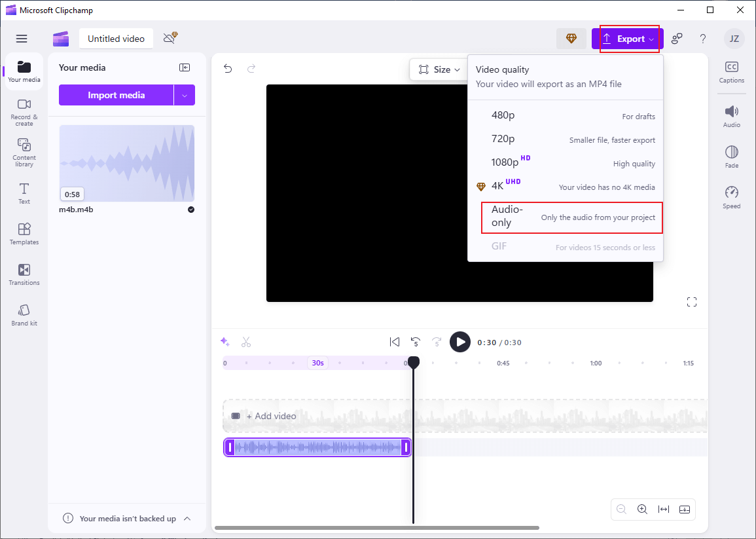
Task: Open the premium diamond upgrade button
Action: click(571, 39)
